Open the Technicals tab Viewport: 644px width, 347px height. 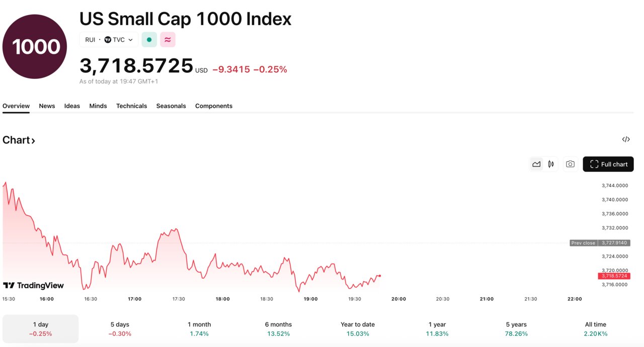131,106
